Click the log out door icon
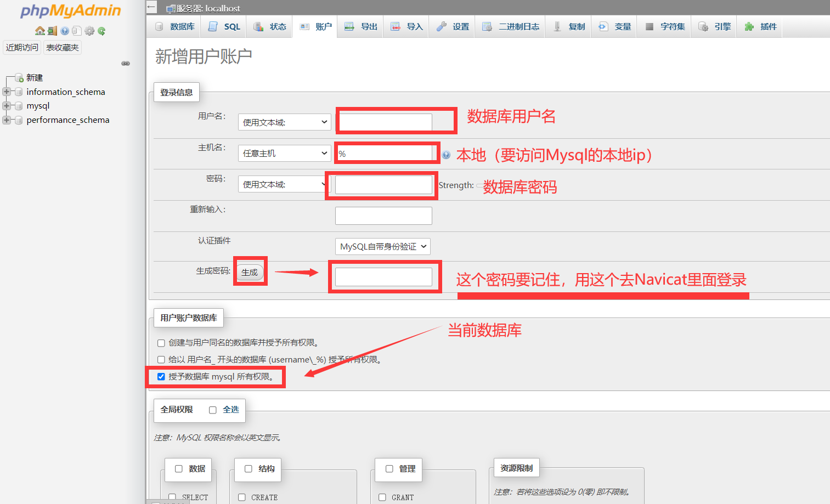830x504 pixels. click(52, 31)
